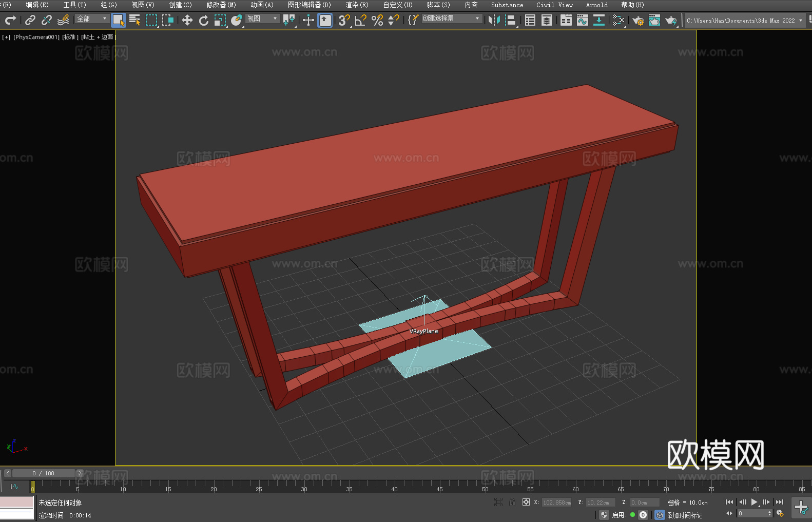Play animation button
This screenshot has height=522, width=812.
pos(755,502)
